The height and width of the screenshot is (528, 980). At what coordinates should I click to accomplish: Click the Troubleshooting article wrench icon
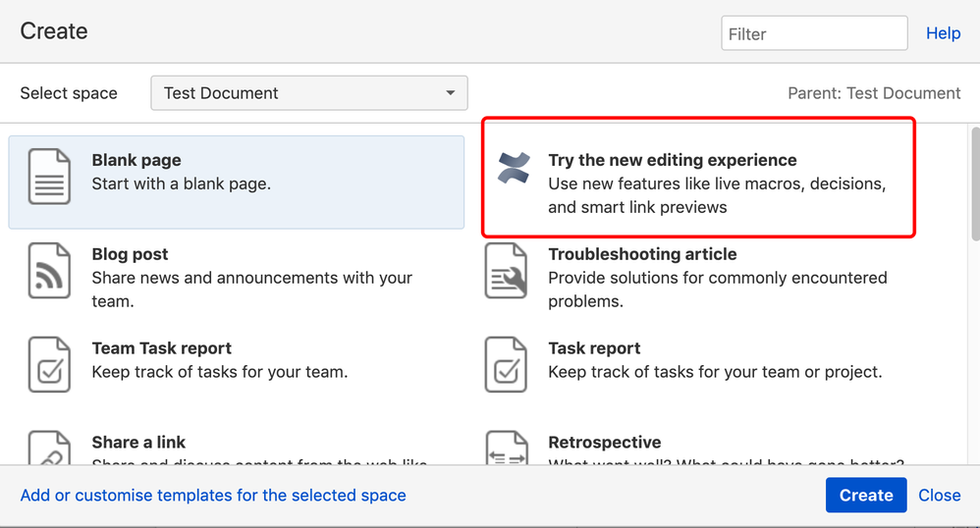pos(507,271)
